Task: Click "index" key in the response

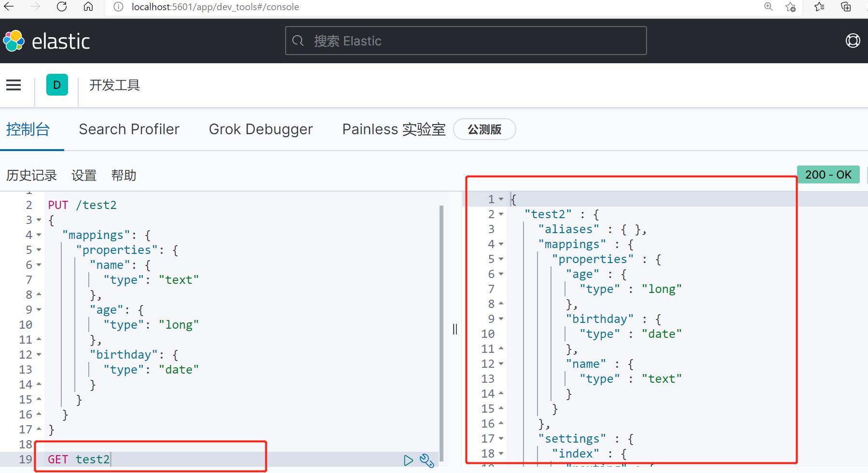Action: 575,454
